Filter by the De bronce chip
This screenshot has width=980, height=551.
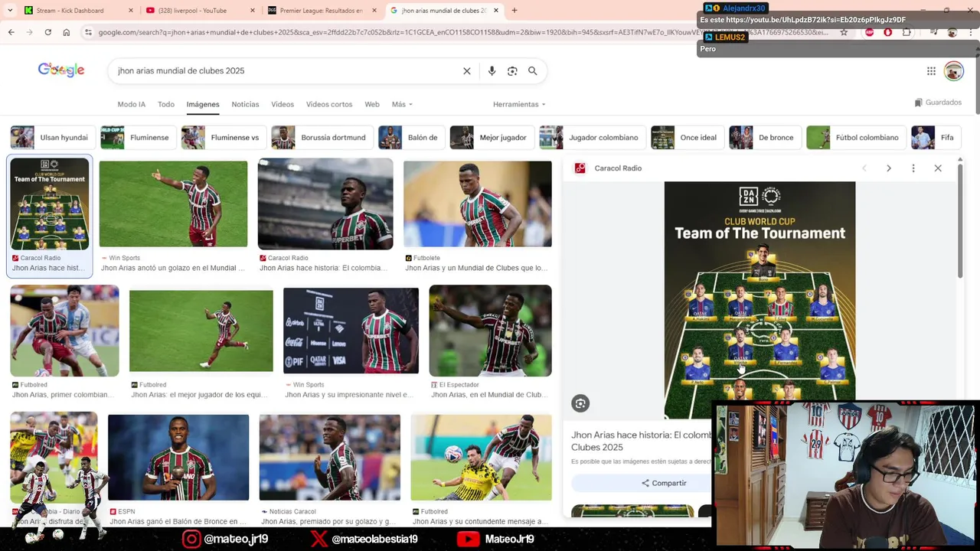765,138
